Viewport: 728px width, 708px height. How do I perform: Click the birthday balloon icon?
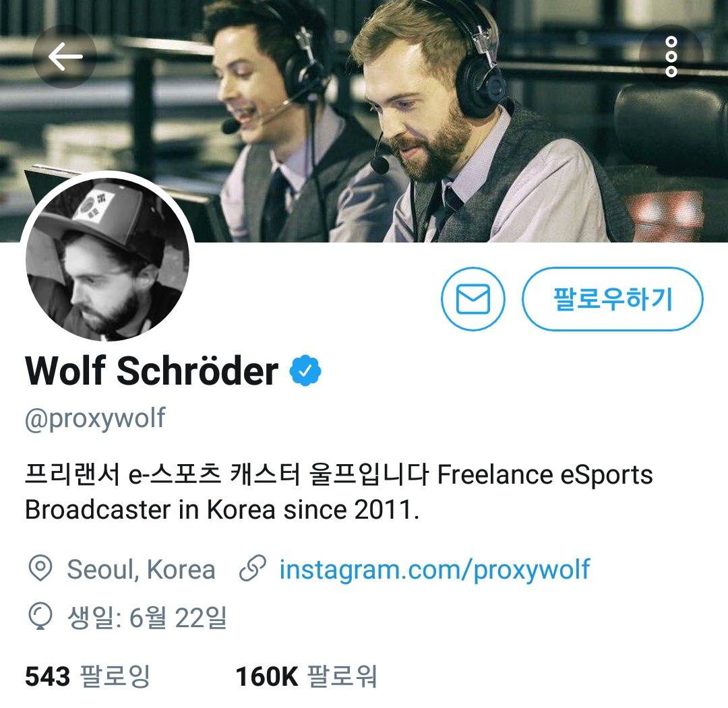point(40,616)
